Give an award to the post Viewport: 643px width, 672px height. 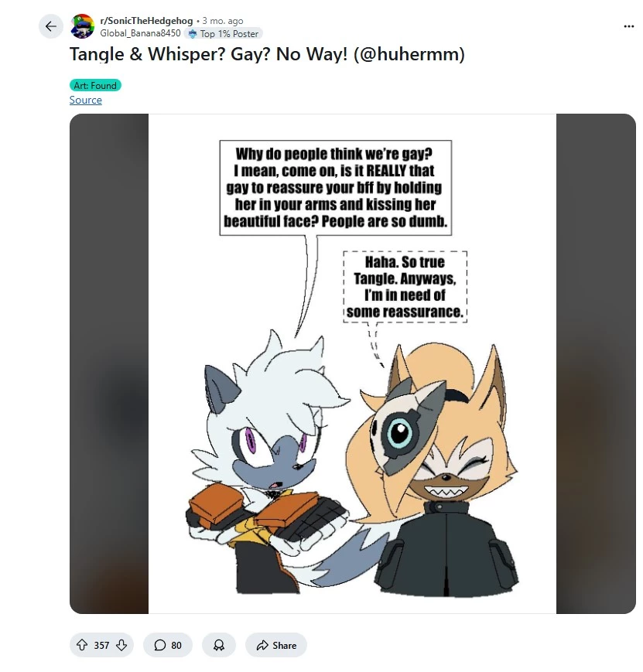coord(219,645)
